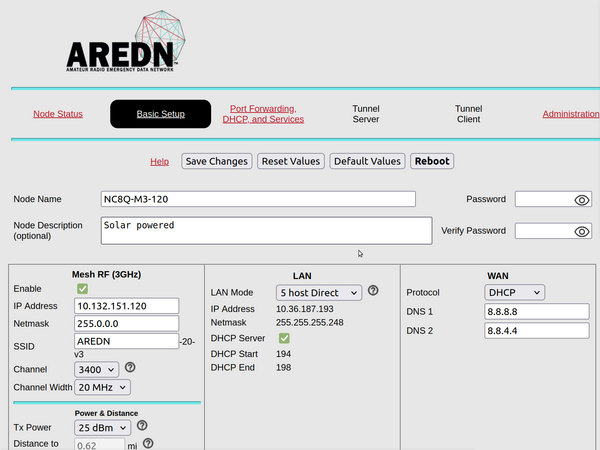Screen dimensions: 600x450
Task: Click the Node Name field
Action: click(x=258, y=199)
